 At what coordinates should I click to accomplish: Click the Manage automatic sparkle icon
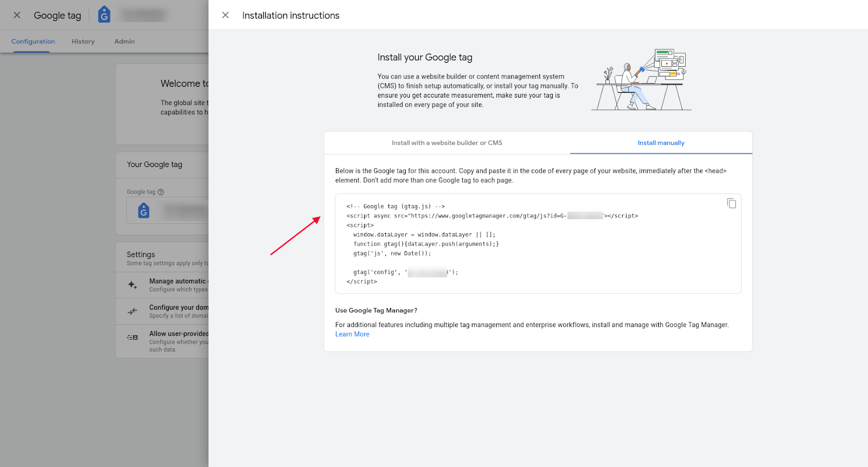coord(132,285)
